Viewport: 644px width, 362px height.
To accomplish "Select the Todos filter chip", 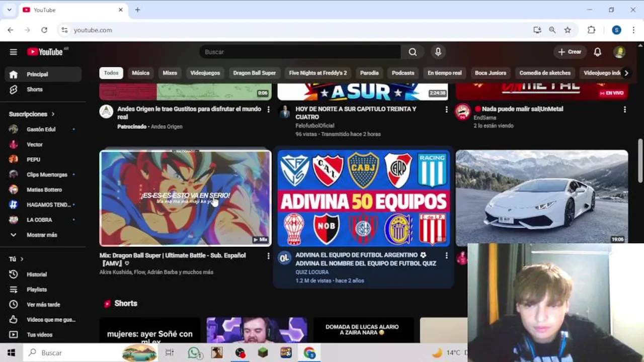I will (x=111, y=73).
